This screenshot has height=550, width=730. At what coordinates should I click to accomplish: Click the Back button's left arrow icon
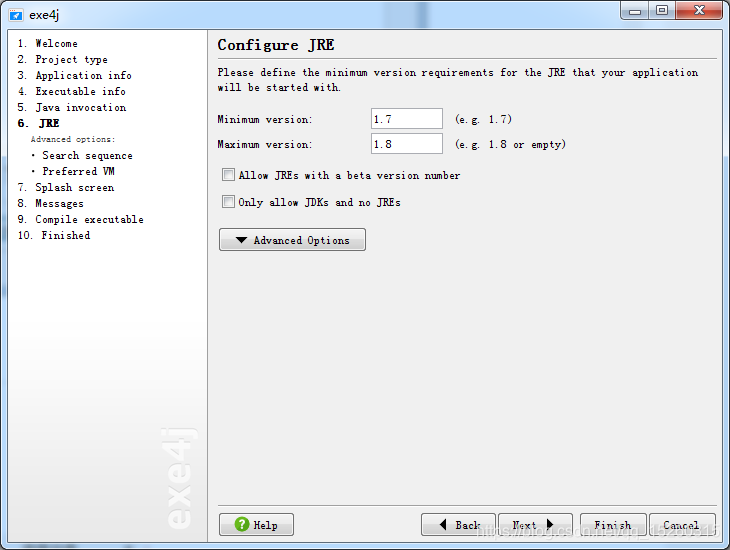(443, 524)
